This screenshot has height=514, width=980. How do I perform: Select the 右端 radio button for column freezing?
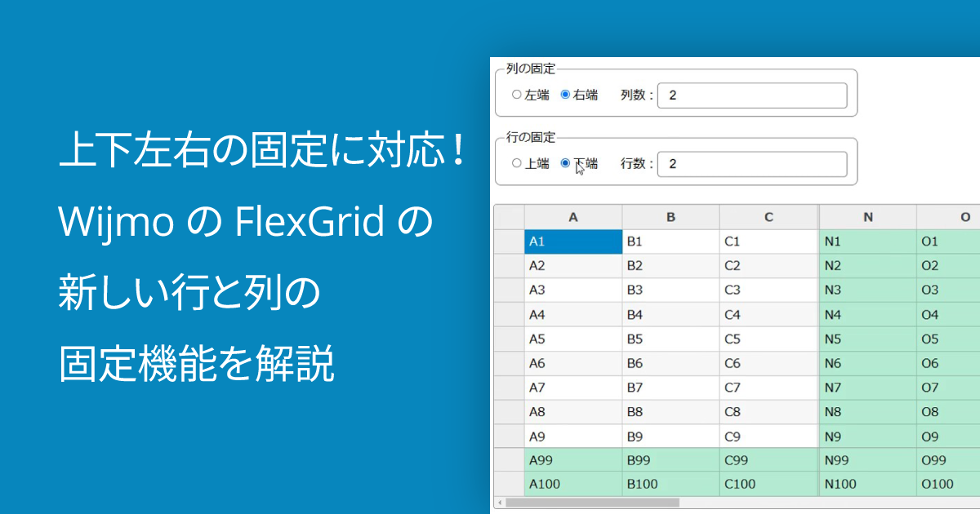(x=565, y=94)
